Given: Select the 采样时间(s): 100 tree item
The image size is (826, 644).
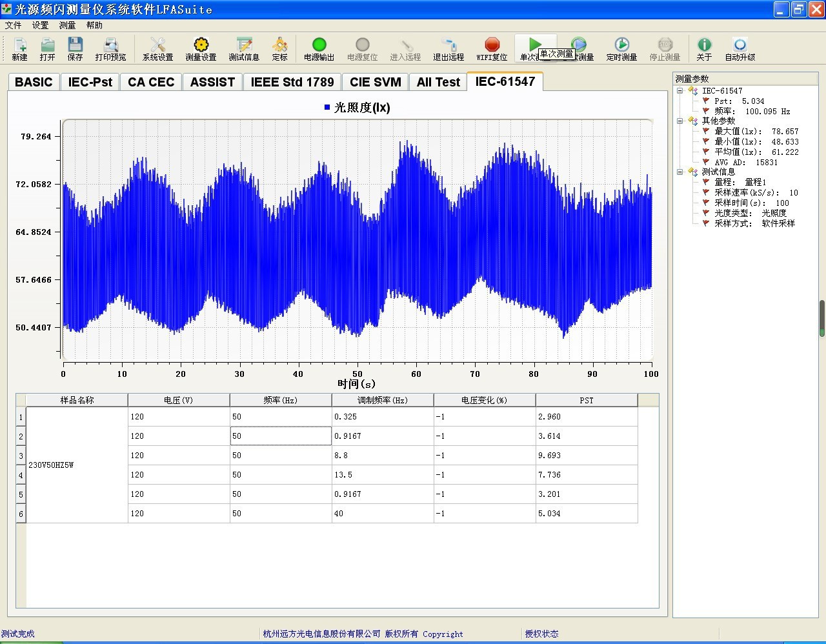Looking at the screenshot, I should tap(752, 203).
